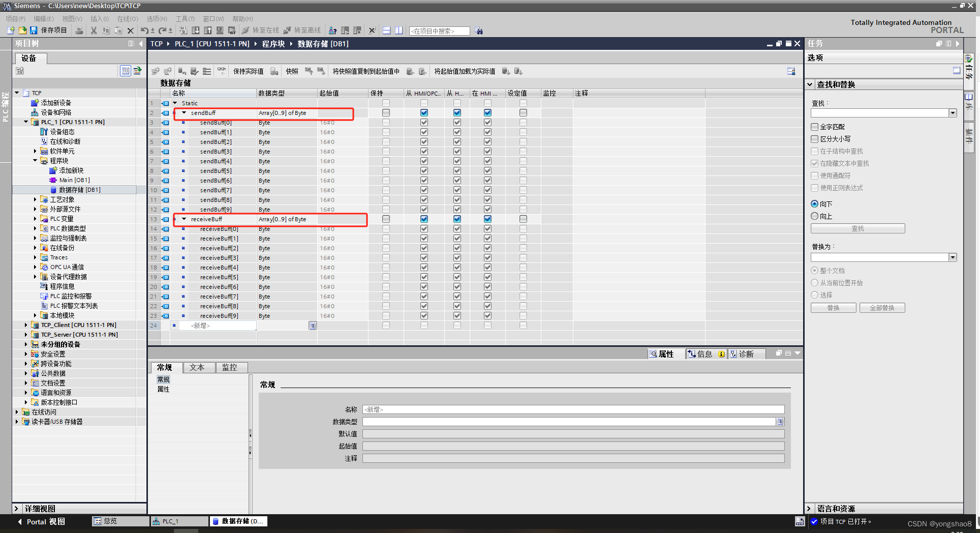Screen dimensions: 980x533
Task: Open the 替换为 dropdown arrow
Action: (953, 257)
